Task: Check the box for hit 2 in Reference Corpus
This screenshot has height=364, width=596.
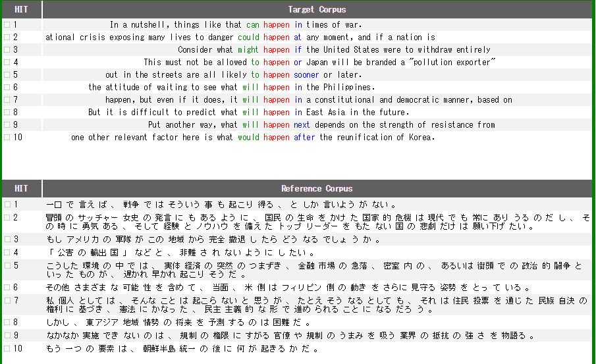Action: [7, 217]
